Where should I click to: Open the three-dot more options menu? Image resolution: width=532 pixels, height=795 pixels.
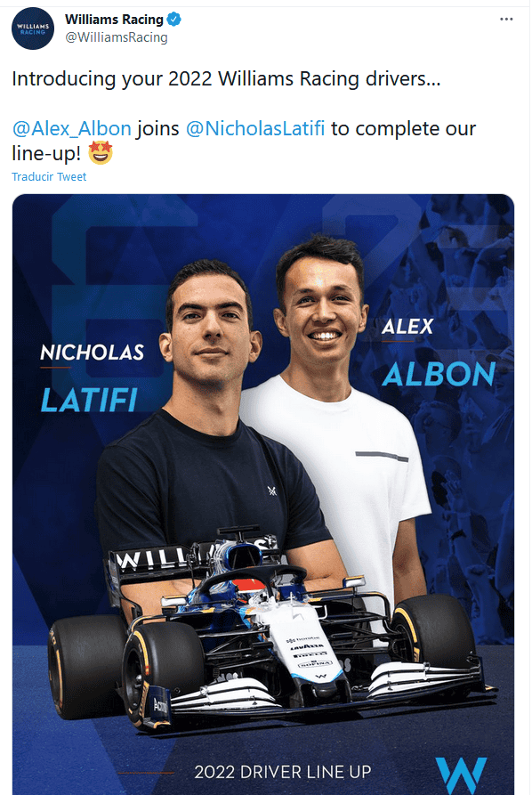(x=505, y=20)
